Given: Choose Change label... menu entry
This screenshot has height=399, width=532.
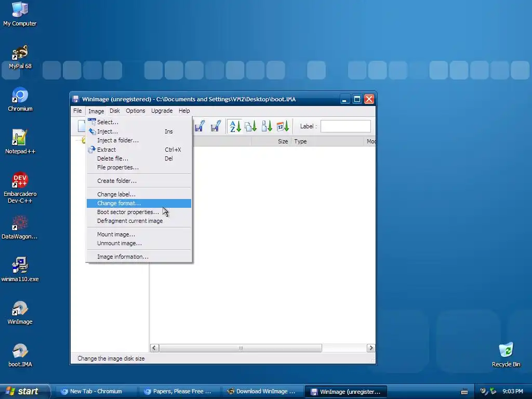Looking at the screenshot, I should [x=139, y=194].
